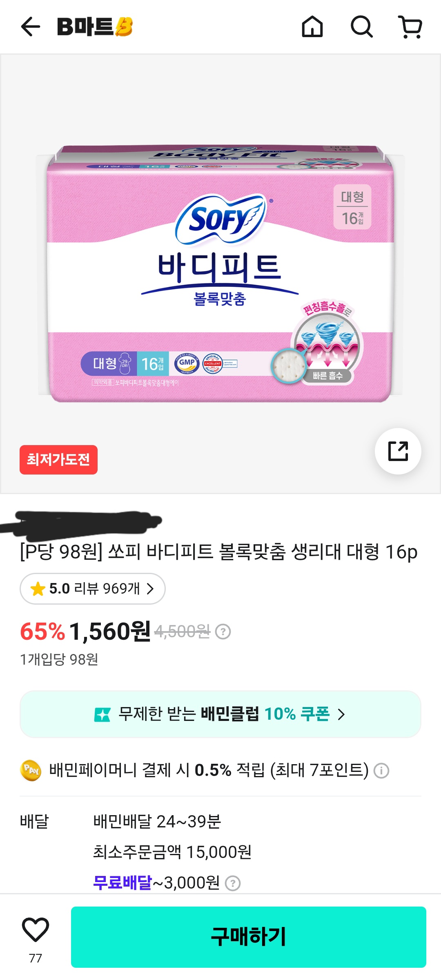441x980 pixels.
Task: Tap the B마트 logo in header
Action: coord(95,27)
